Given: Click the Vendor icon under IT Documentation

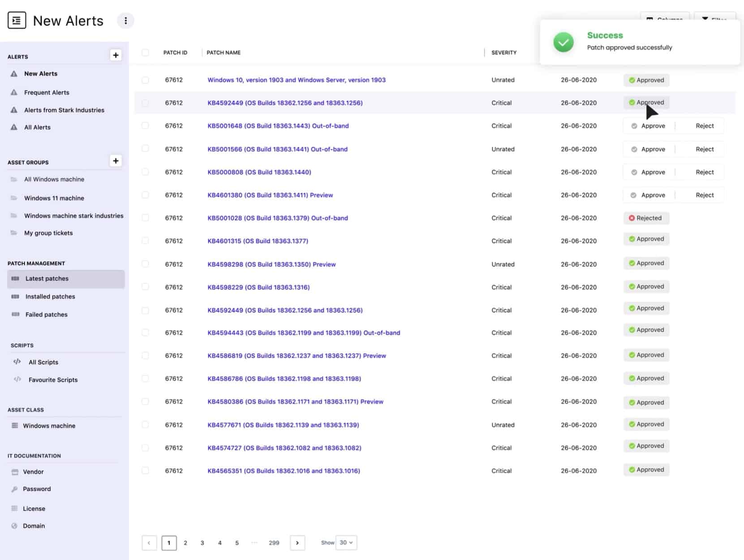Looking at the screenshot, I should coord(15,472).
